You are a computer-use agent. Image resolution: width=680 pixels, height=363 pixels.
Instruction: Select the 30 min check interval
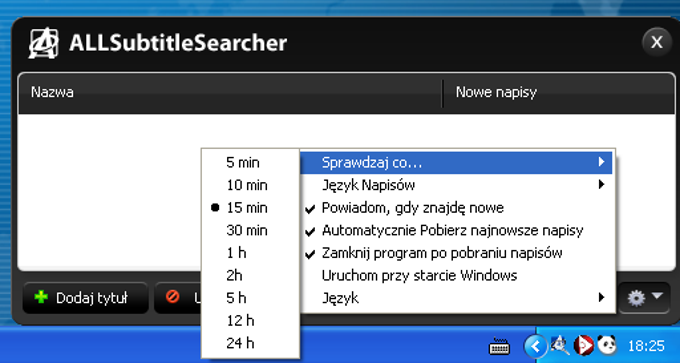pyautogui.click(x=250, y=230)
